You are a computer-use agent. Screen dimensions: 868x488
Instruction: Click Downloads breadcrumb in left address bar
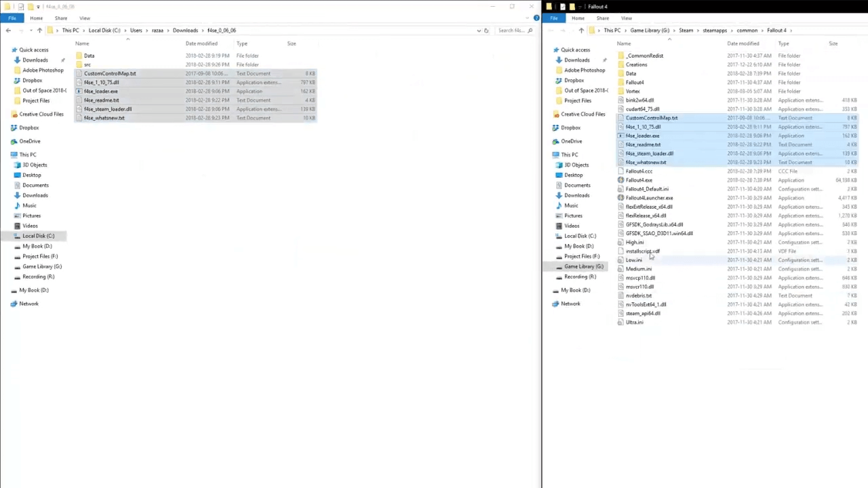[185, 30]
